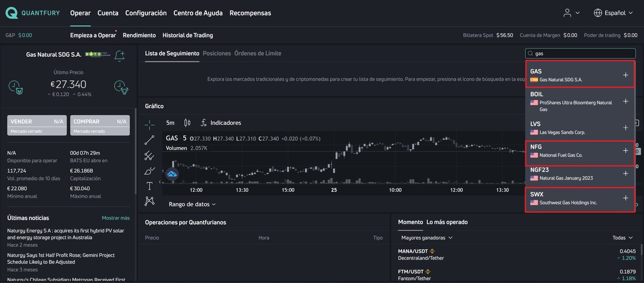Add NGF23 to the watchlist with plus
Viewport: 644px width, 283px height.
(x=625, y=174)
